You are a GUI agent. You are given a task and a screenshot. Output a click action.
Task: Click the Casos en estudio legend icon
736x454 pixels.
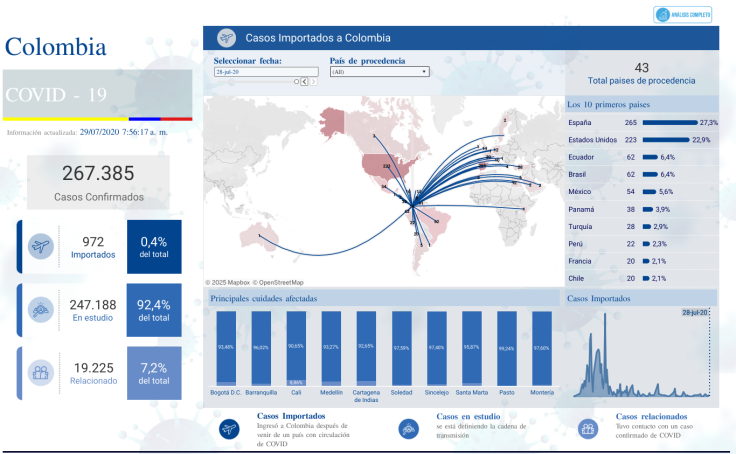[409, 427]
